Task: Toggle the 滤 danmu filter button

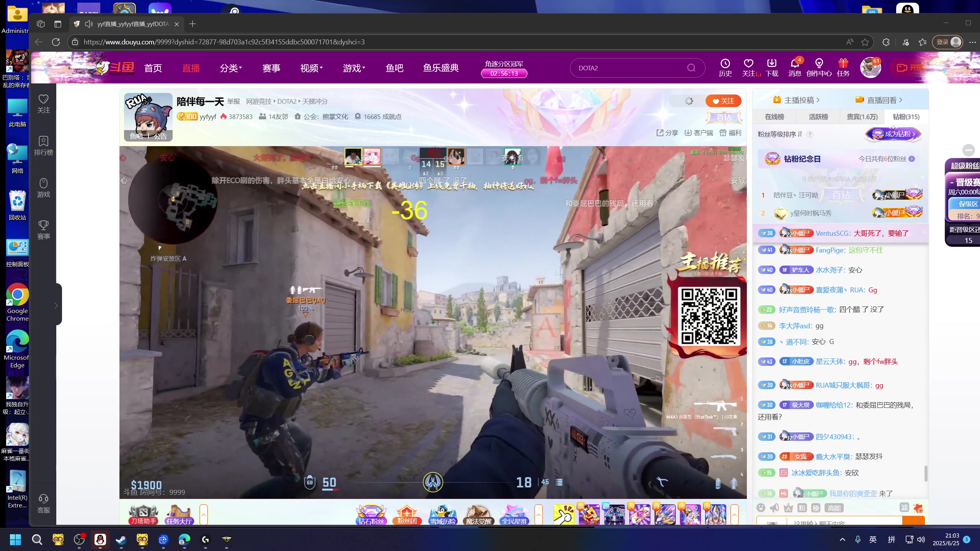Action: pyautogui.click(x=904, y=507)
